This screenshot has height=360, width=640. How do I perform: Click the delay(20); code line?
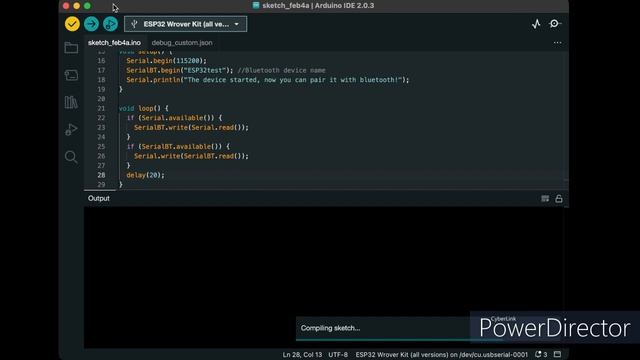[145, 175]
